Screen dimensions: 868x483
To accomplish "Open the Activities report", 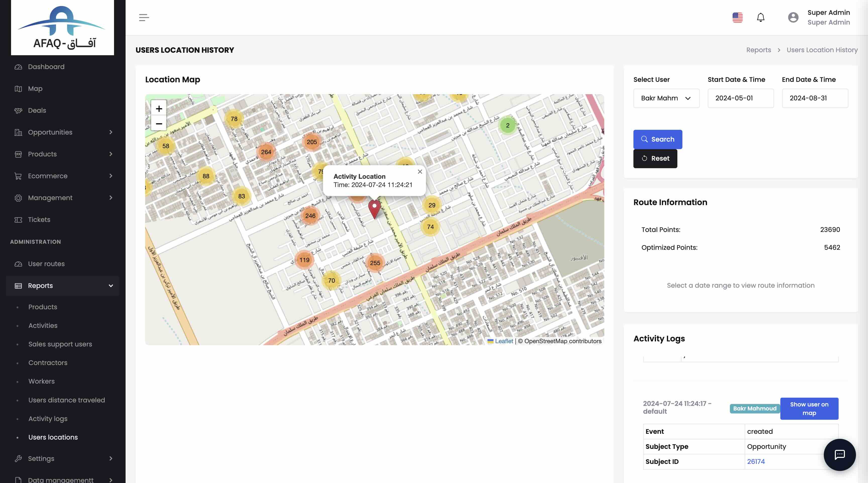I will [x=43, y=325].
